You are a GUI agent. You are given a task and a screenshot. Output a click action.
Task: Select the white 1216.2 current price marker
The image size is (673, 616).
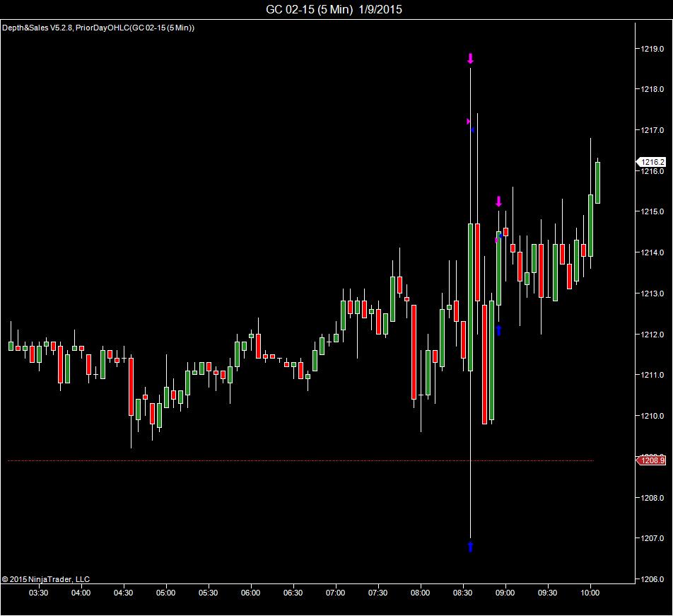(650, 162)
